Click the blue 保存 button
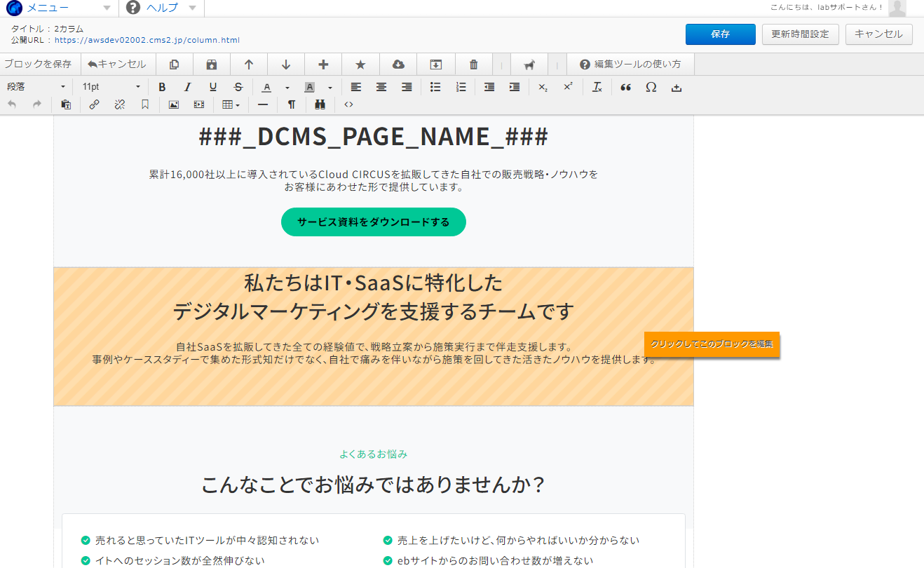 pos(721,34)
